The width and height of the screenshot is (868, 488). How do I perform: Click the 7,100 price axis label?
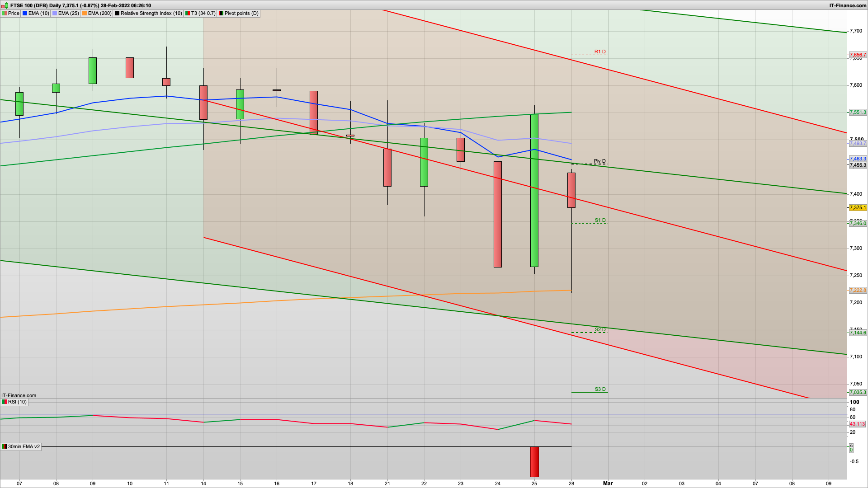[856, 357]
